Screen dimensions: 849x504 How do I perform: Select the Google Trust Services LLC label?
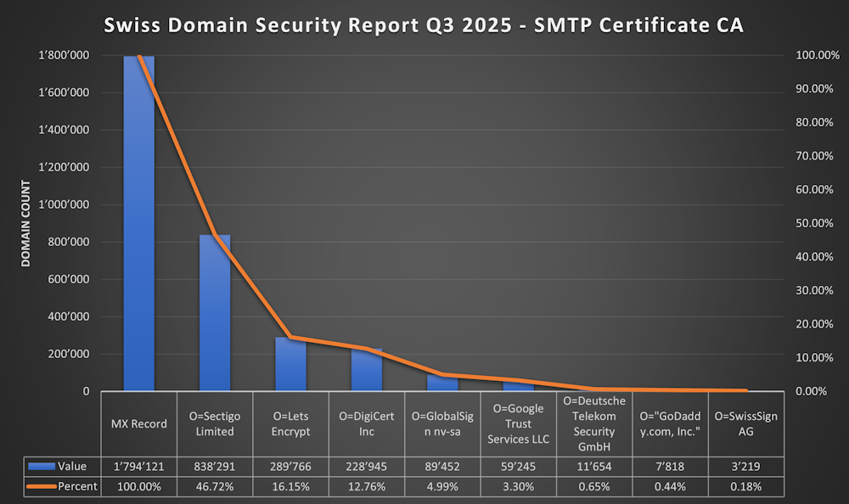[x=518, y=423]
